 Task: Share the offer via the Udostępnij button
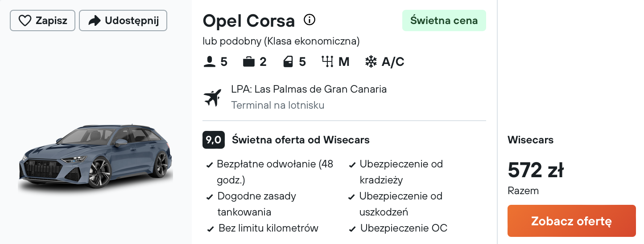(x=123, y=20)
